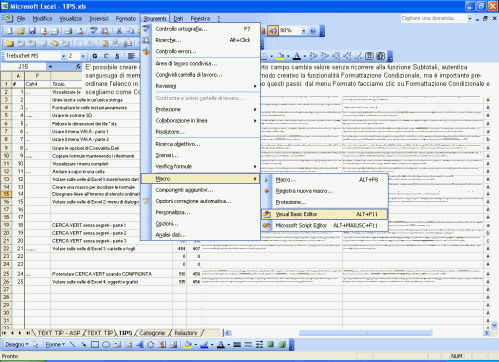Toggle bold (G) formatting

95,56
